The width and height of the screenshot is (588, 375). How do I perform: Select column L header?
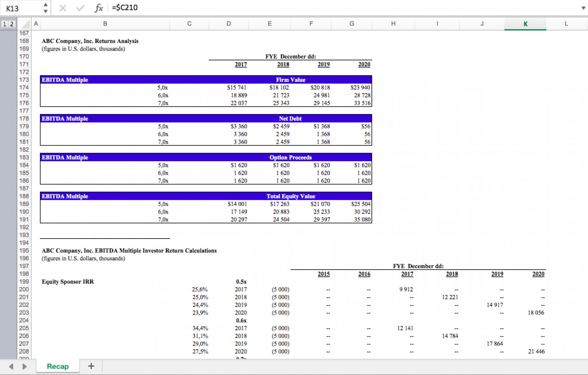click(x=566, y=24)
